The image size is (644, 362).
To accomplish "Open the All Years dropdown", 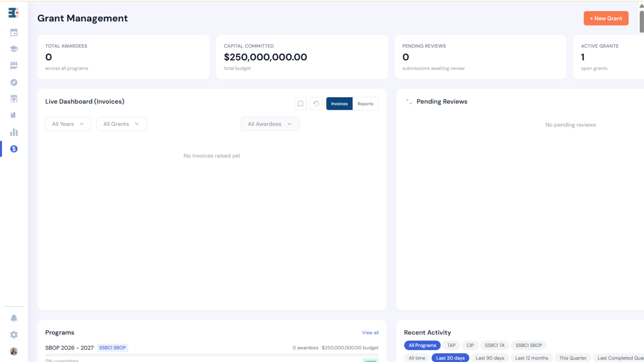I will coord(68,124).
